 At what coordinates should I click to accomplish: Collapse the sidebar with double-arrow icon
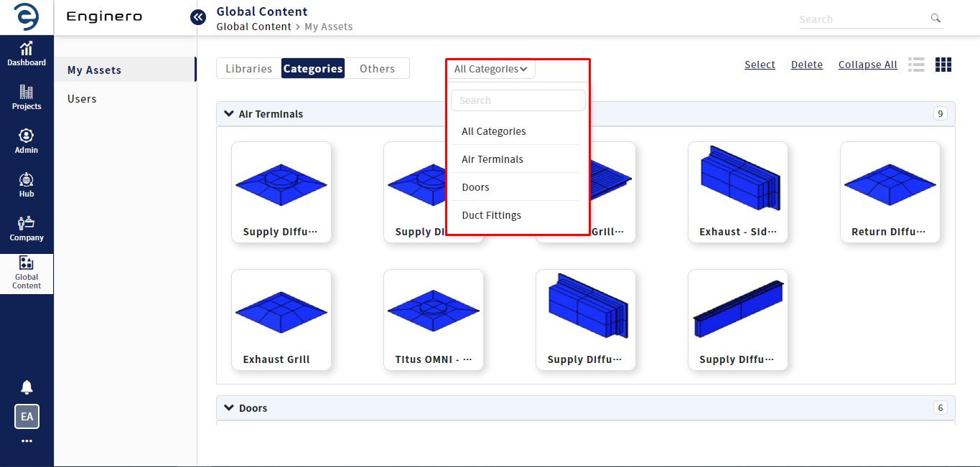(x=198, y=17)
